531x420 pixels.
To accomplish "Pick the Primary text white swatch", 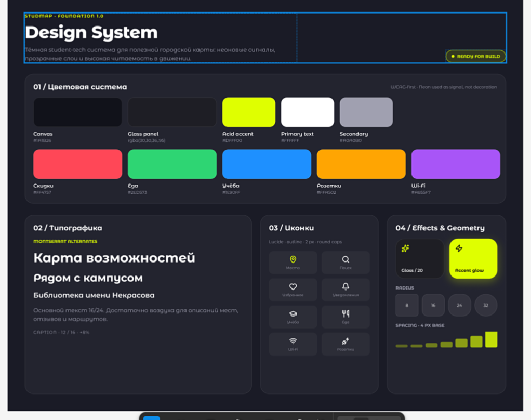I will pos(308,112).
